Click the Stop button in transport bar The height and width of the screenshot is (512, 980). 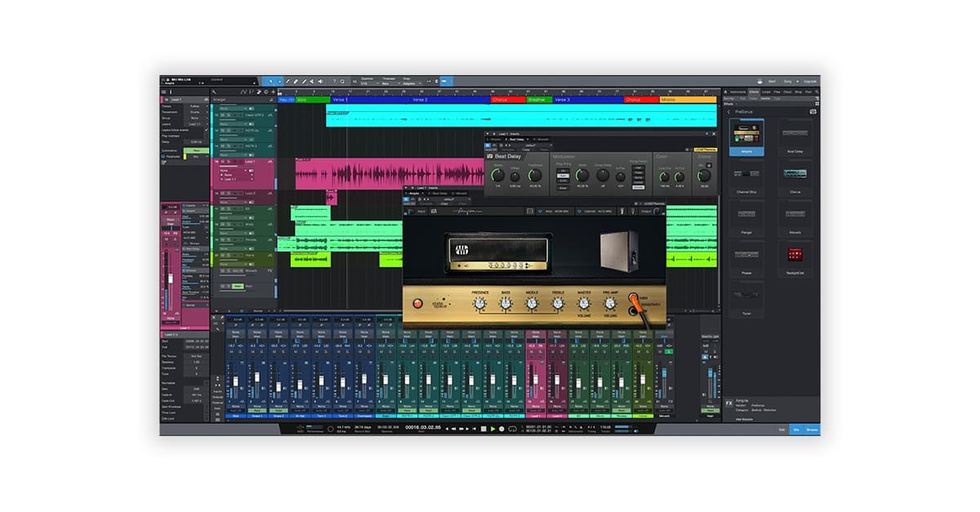coord(483,429)
